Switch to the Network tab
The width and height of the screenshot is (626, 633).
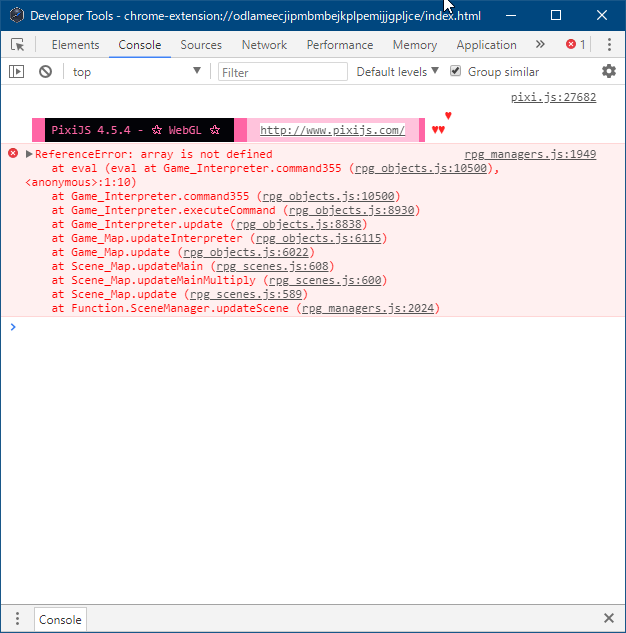coord(264,45)
